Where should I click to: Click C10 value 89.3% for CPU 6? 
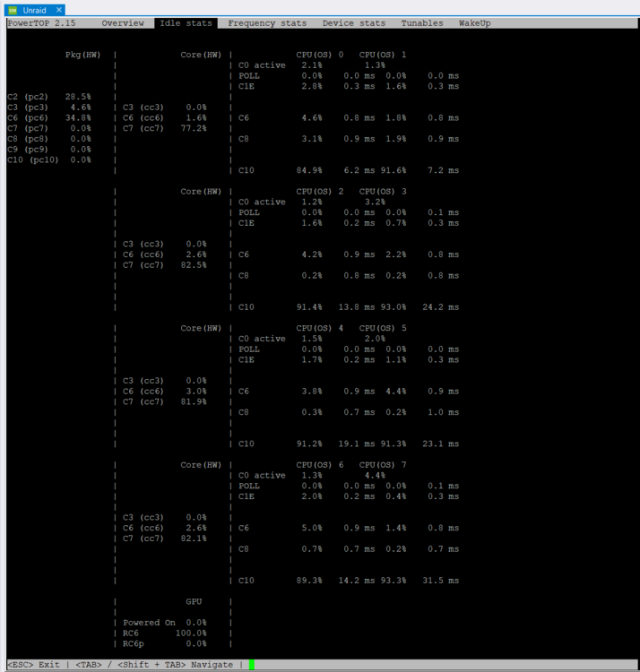pos(309,581)
